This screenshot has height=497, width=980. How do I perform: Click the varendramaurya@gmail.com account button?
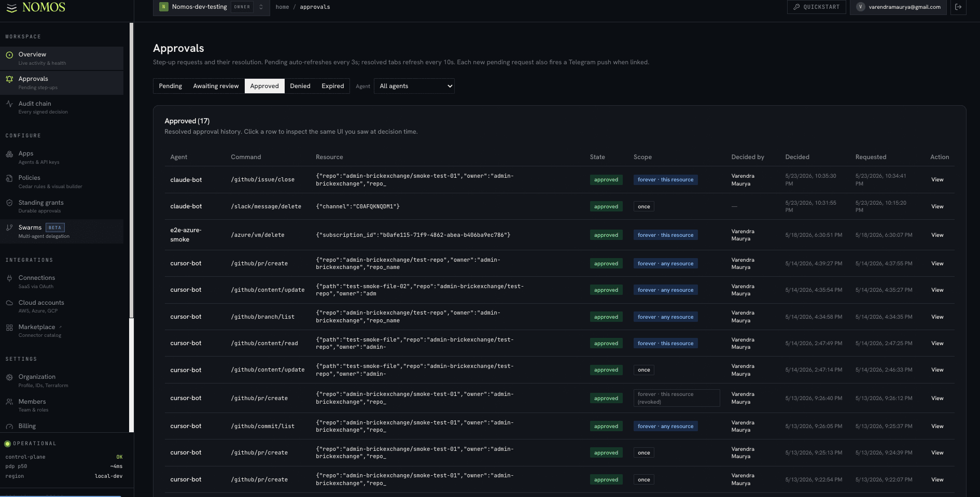point(899,7)
